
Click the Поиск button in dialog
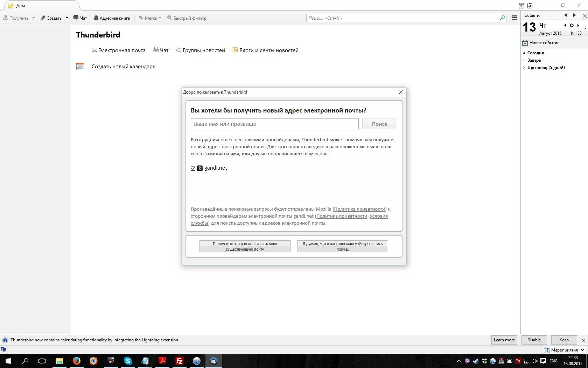pos(379,124)
